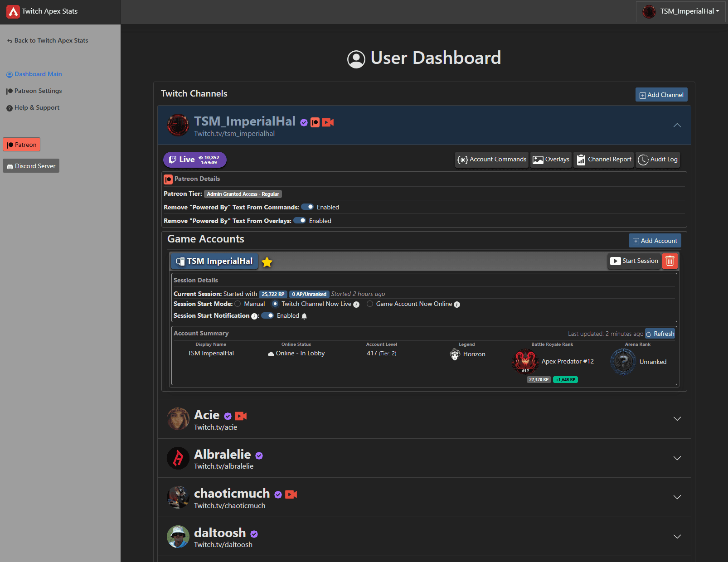The image size is (728, 562).
Task: Expand the Acie channel panel
Action: (x=677, y=419)
